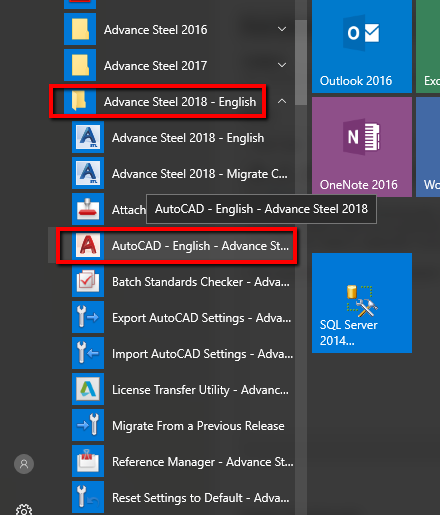Image resolution: width=440 pixels, height=515 pixels.
Task: Expand the Advance Steel 2017 chevron
Action: coord(282,65)
